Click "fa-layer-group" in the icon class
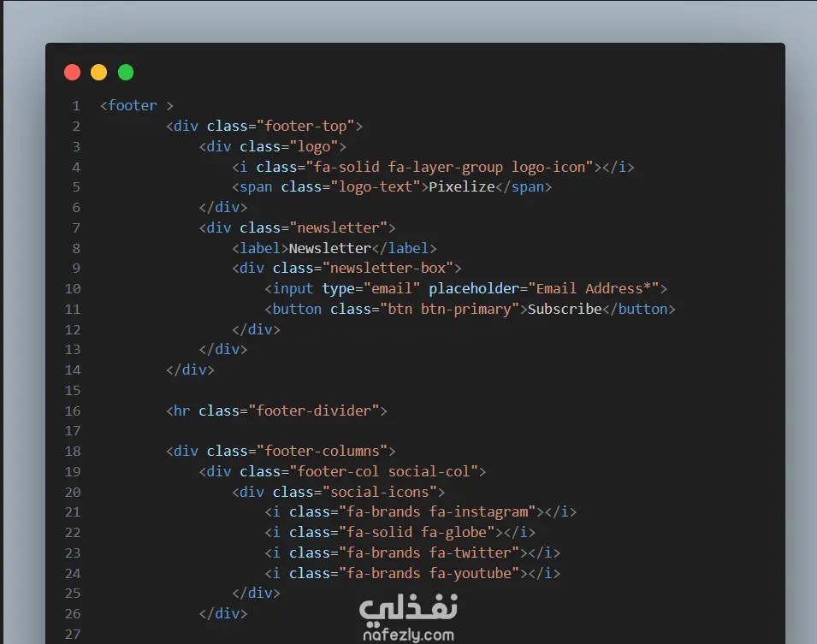 pos(446,168)
